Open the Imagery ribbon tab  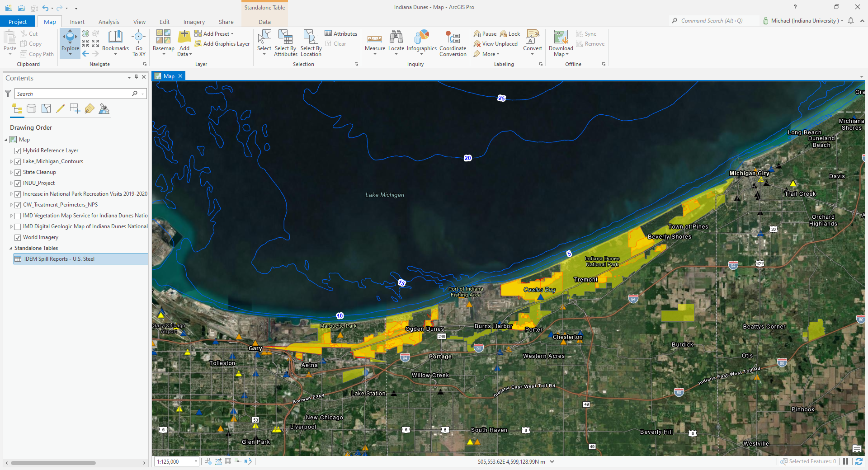pos(194,22)
